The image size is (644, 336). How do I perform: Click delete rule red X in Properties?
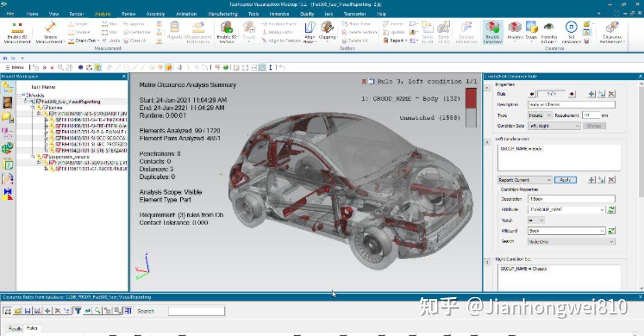point(611,94)
